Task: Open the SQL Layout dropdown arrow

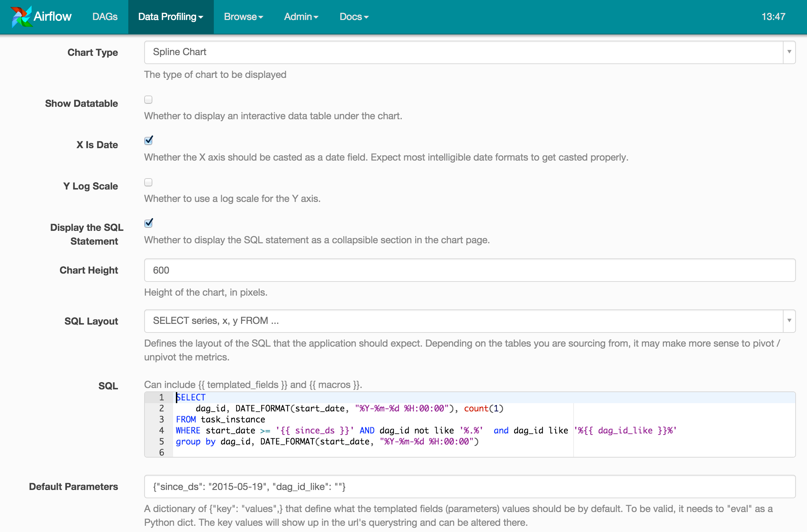Action: coord(789,321)
